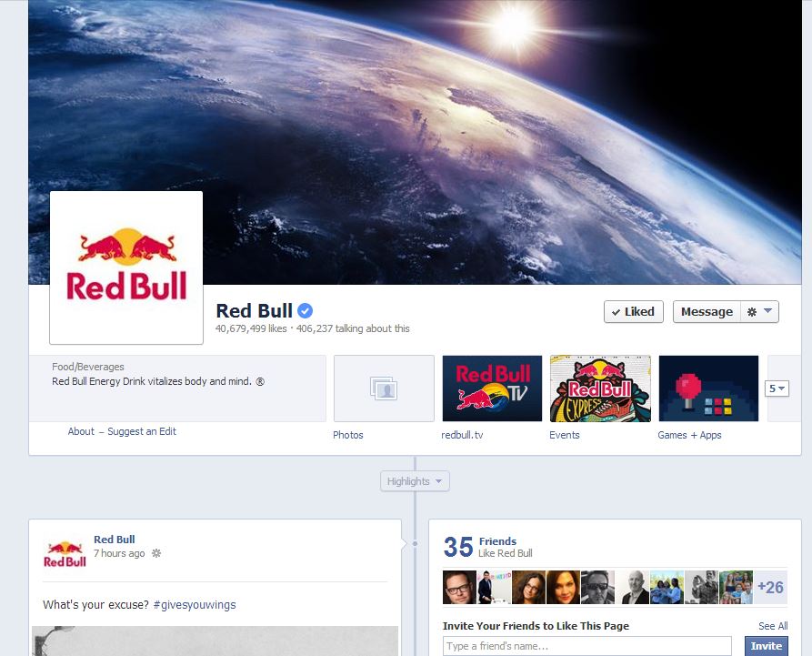812x656 pixels.
Task: Open the #givesyouwings hashtag link
Action: (x=195, y=605)
